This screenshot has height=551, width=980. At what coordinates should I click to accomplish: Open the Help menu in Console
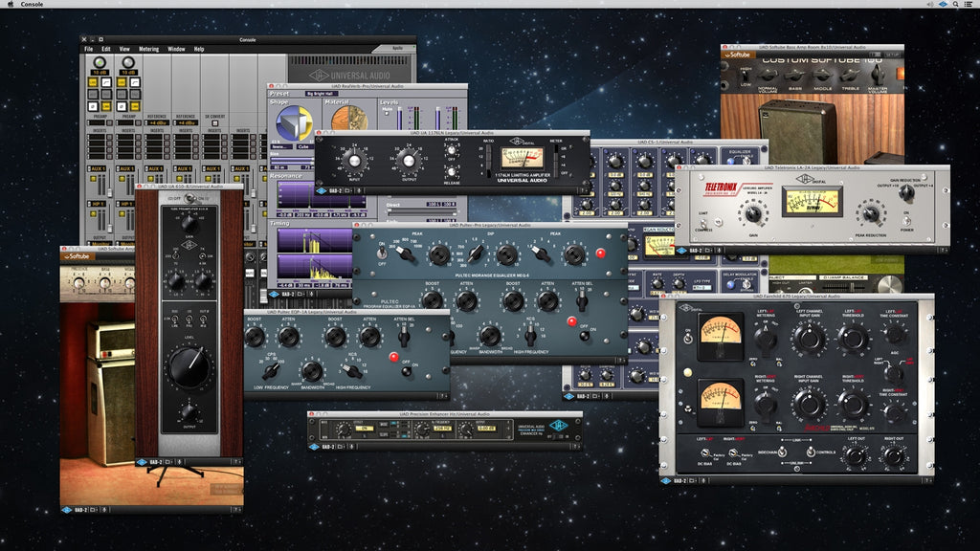[199, 49]
